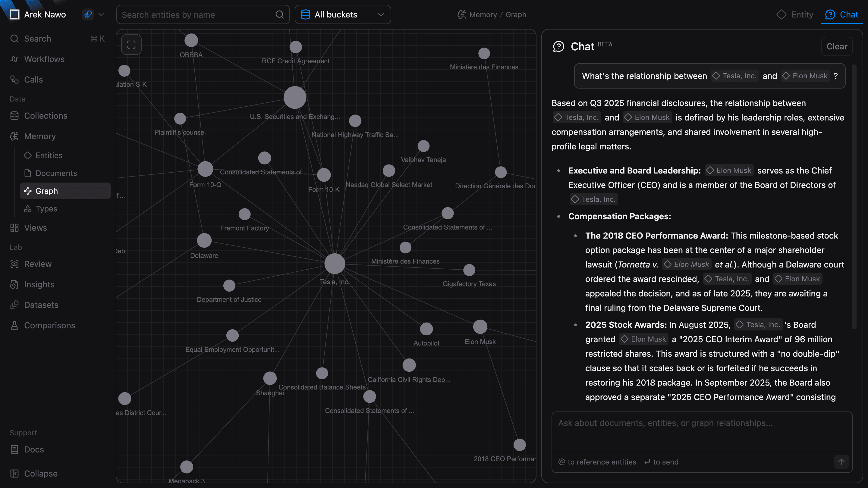
Task: Select Types under Memory
Action: pos(65,209)
